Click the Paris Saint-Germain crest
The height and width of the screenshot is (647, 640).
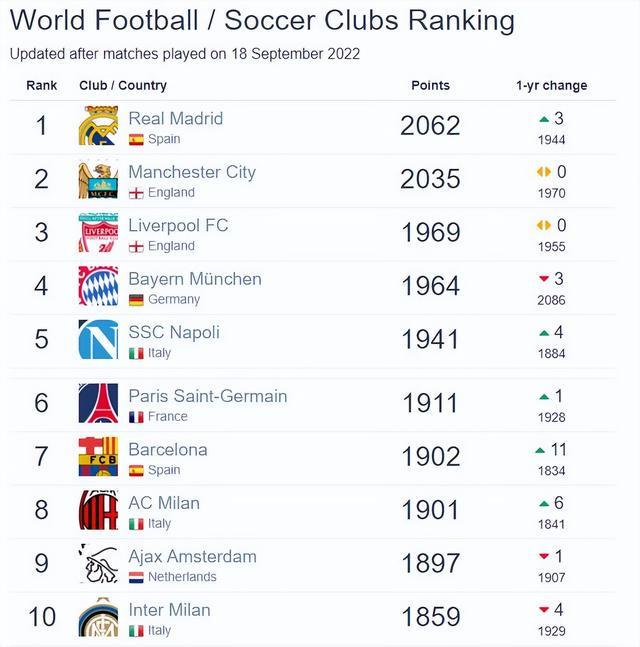[98, 404]
